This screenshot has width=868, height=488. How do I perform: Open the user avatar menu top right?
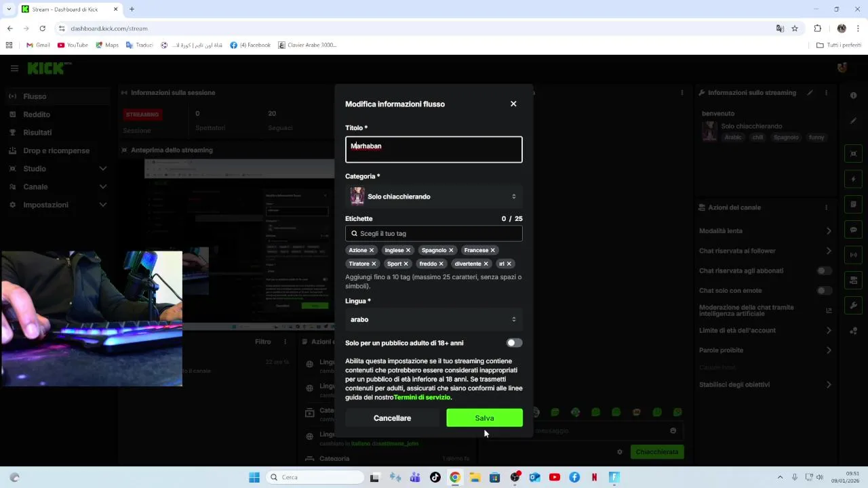[842, 68]
